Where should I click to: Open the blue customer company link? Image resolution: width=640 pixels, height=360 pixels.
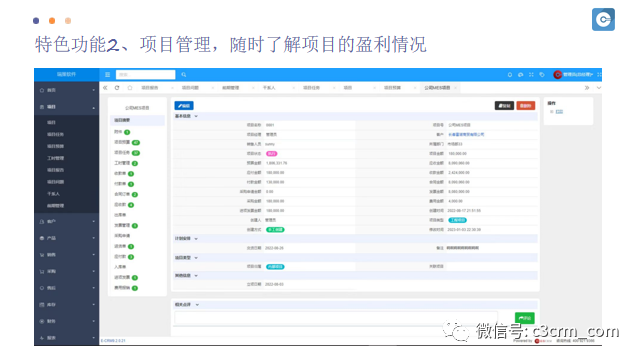tap(466, 135)
